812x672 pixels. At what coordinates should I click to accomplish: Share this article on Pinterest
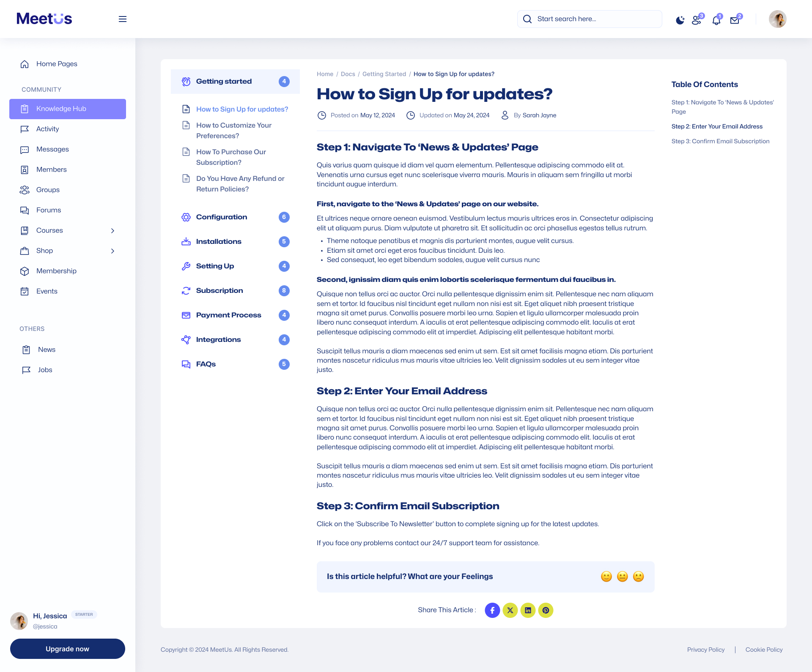546,610
